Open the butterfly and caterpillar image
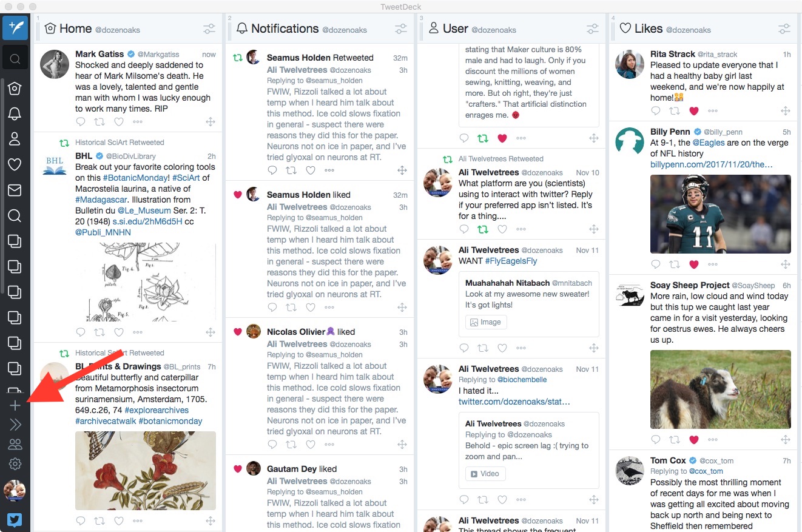Image resolution: width=802 pixels, height=532 pixels. click(146, 471)
